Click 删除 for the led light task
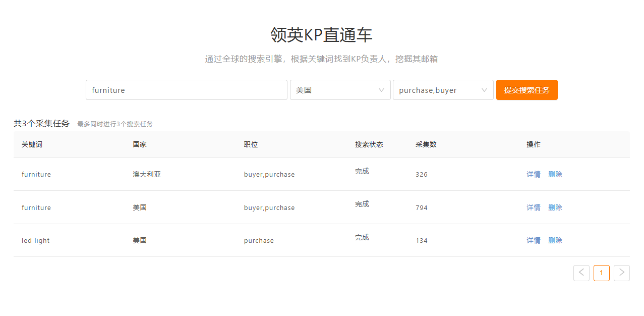 point(555,240)
